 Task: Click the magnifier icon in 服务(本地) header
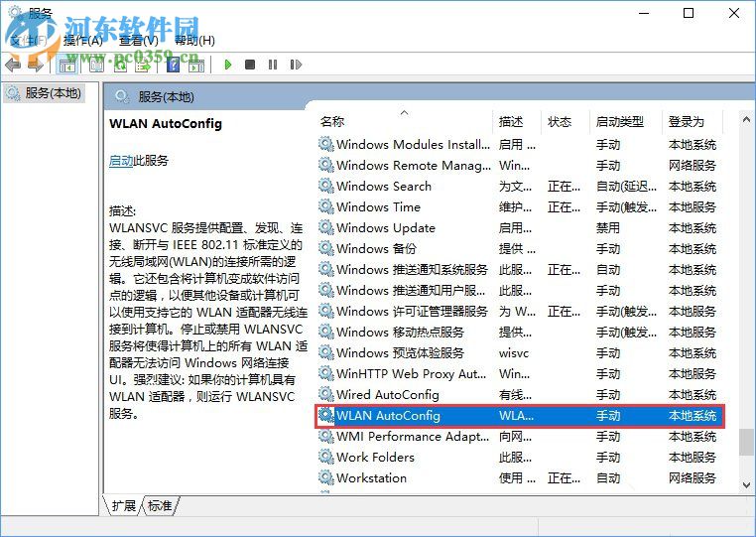[122, 96]
